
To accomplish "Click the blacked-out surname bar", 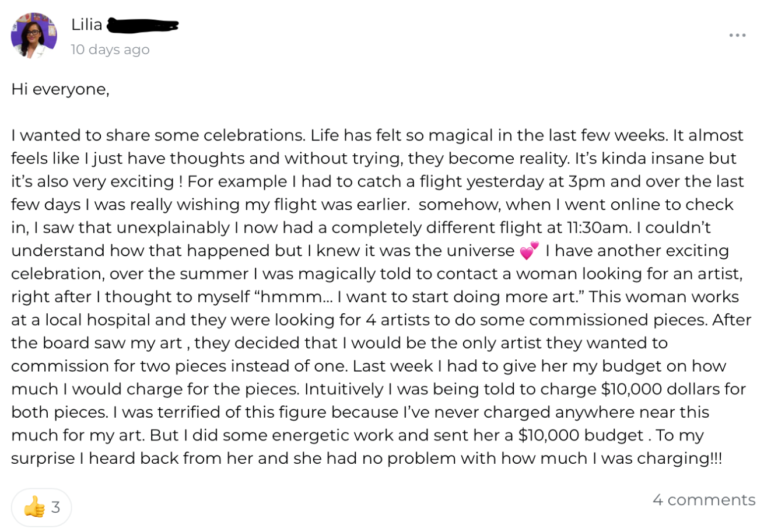I will click(x=143, y=25).
